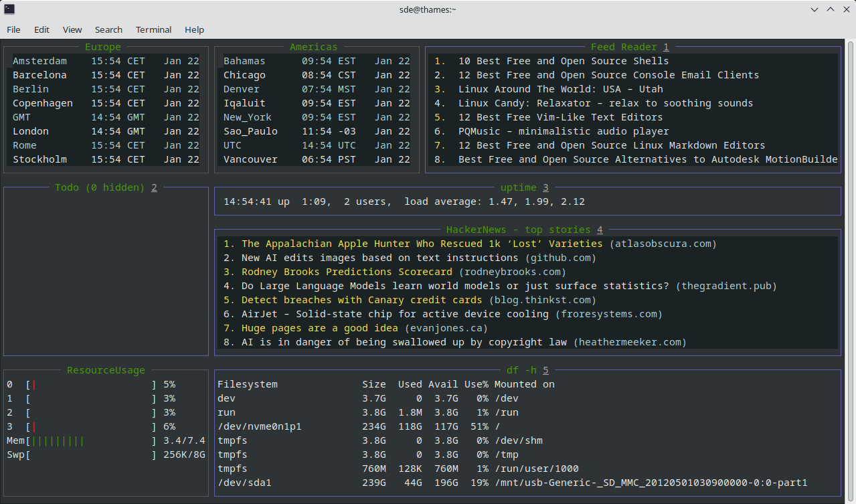This screenshot has width=856, height=504.
Task: Click the df -h 5 panel title
Action: 528,370
